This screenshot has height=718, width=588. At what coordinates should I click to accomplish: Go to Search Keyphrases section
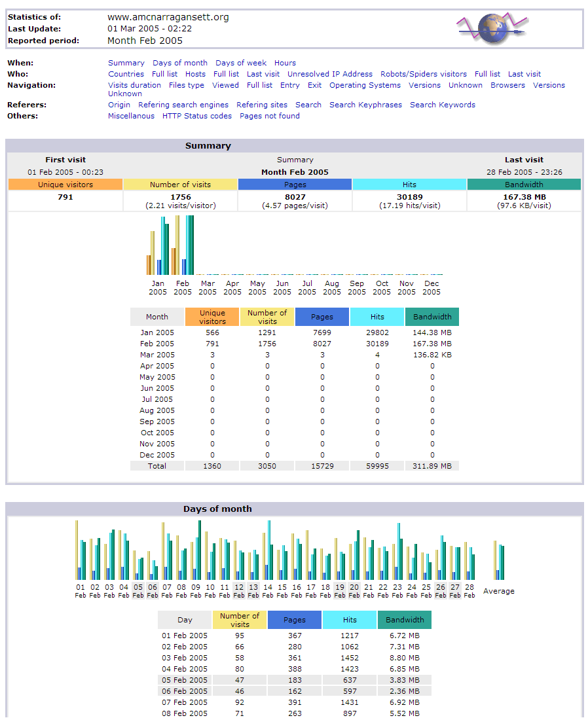[365, 105]
